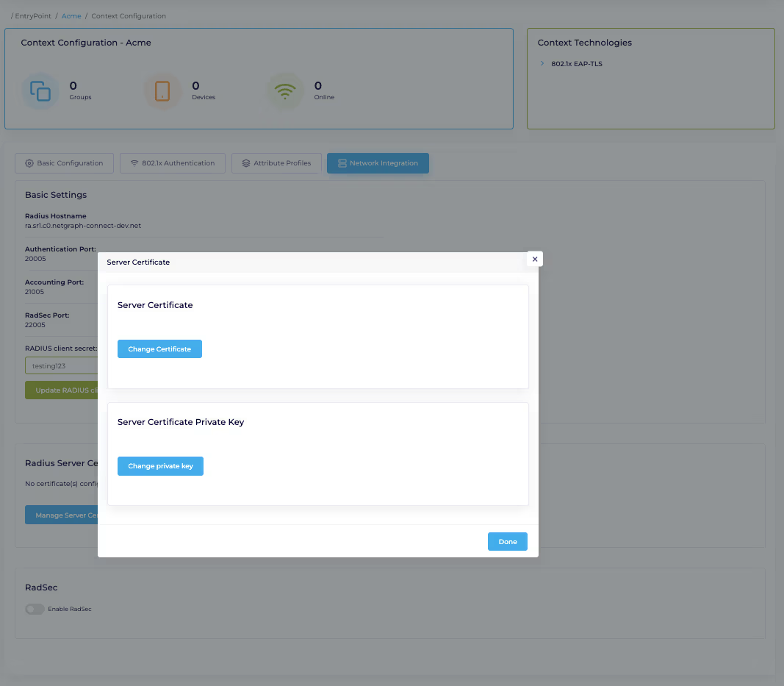Screen dimensions: 784x686
Task: Click the Enable RadSec label text
Action: click(x=70, y=609)
